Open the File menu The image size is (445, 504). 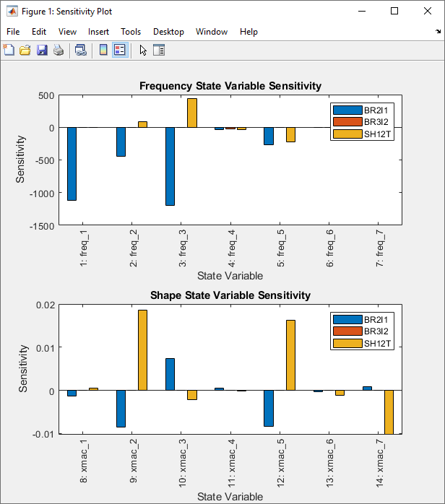(13, 32)
